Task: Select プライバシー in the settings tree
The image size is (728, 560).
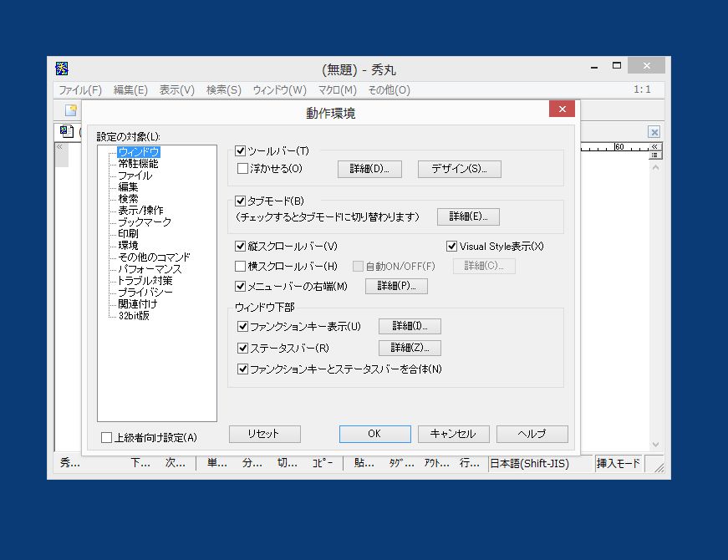Action: (x=145, y=292)
